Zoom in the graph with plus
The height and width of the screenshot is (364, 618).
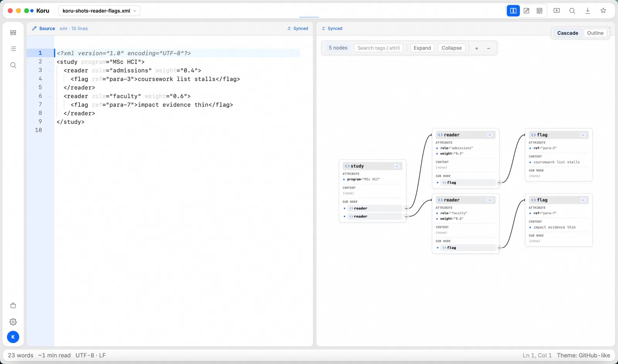click(x=477, y=48)
